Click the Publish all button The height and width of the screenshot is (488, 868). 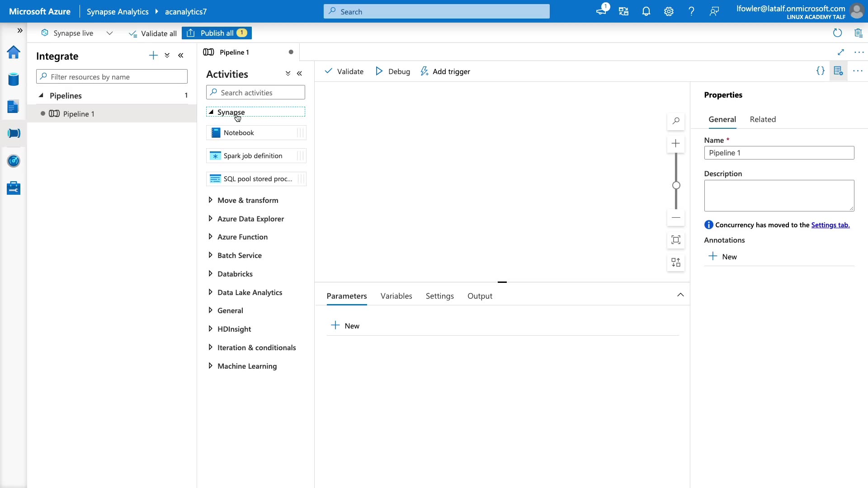217,33
